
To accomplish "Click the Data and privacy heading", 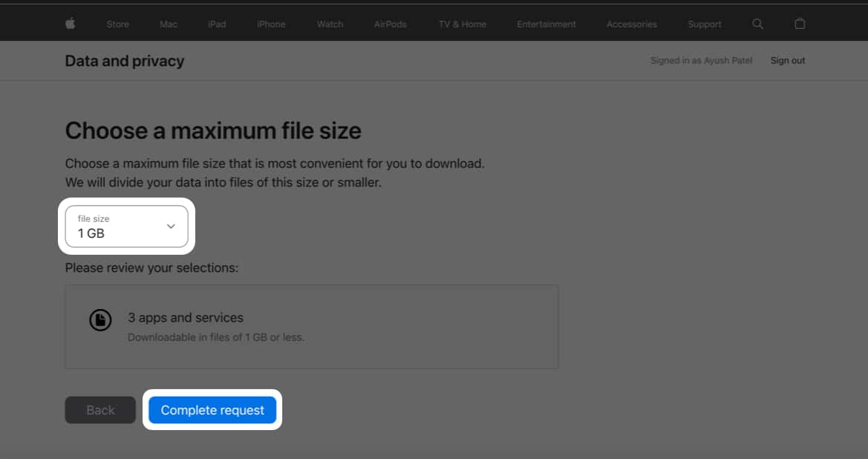I will pos(125,61).
